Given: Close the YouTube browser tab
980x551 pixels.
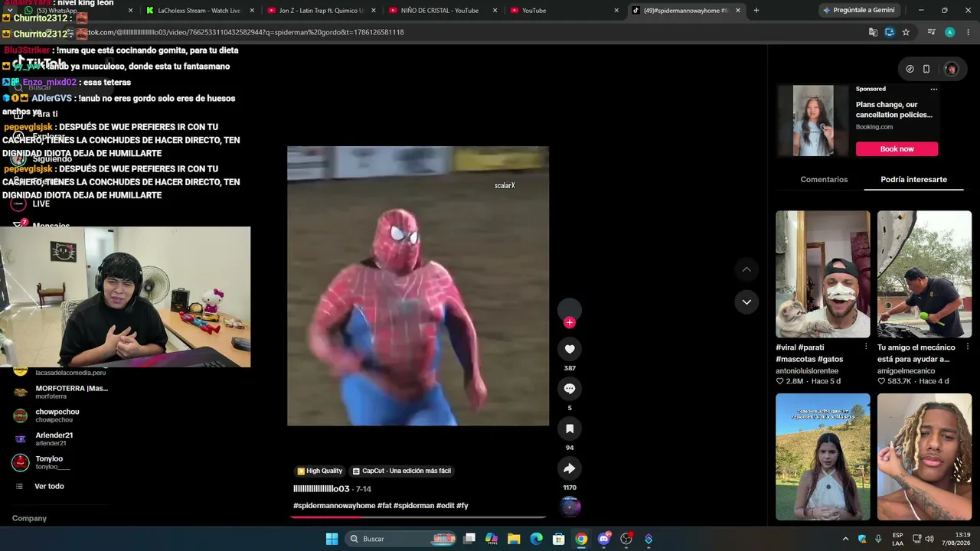Looking at the screenshot, I should [x=616, y=11].
